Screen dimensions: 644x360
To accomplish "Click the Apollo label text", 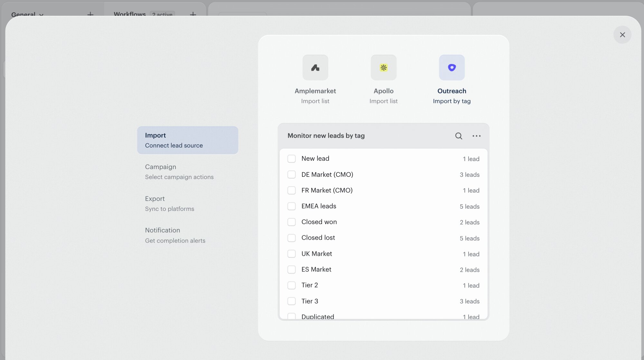I will pyautogui.click(x=384, y=91).
